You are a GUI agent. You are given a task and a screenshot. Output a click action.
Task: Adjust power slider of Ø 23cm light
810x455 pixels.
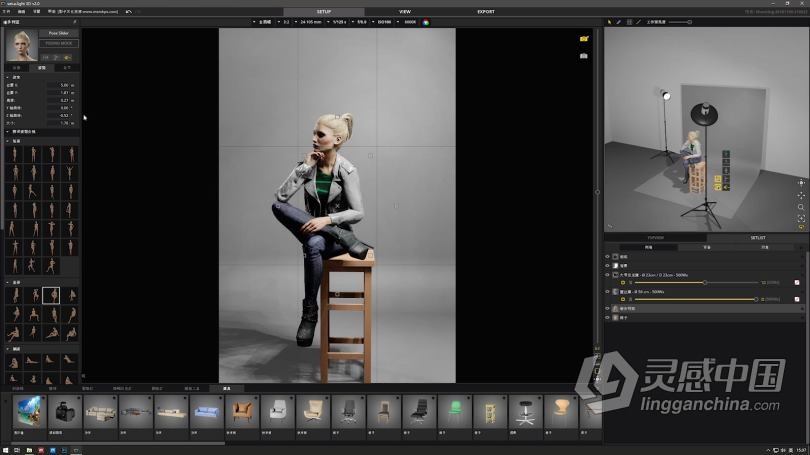(696, 283)
